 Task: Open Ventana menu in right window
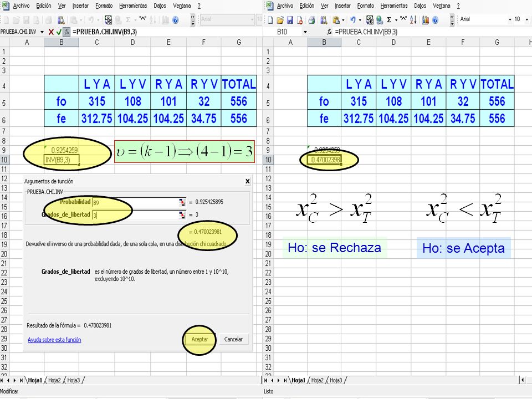pyautogui.click(x=442, y=6)
